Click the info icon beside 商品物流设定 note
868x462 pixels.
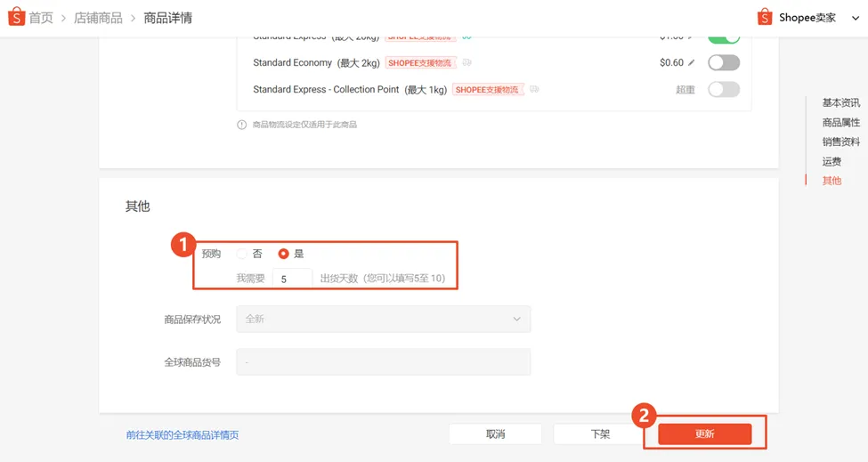tap(242, 125)
